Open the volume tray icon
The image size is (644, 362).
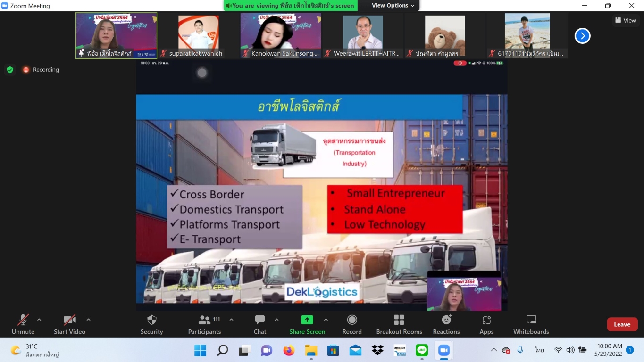(570, 350)
